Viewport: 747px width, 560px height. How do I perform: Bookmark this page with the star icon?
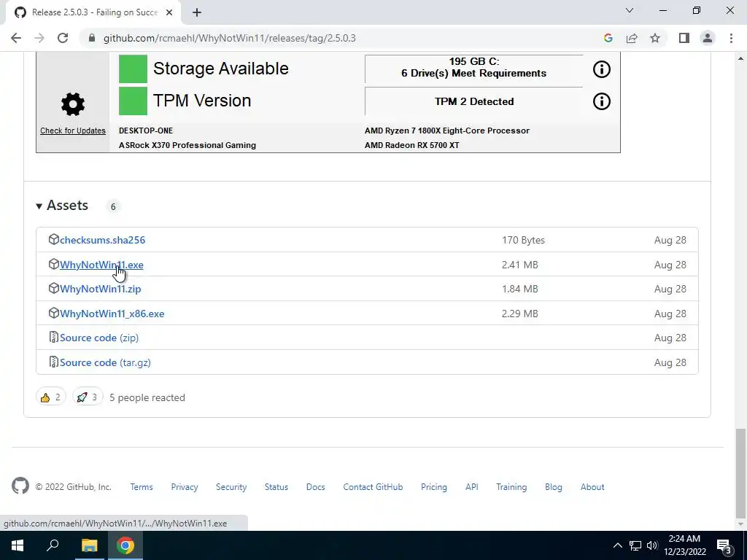coord(655,38)
